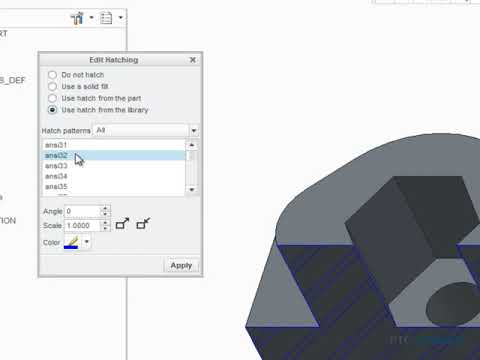Decrease the Angle value with down arrow
Viewport: 480px width, 360px height.
tap(105, 214)
